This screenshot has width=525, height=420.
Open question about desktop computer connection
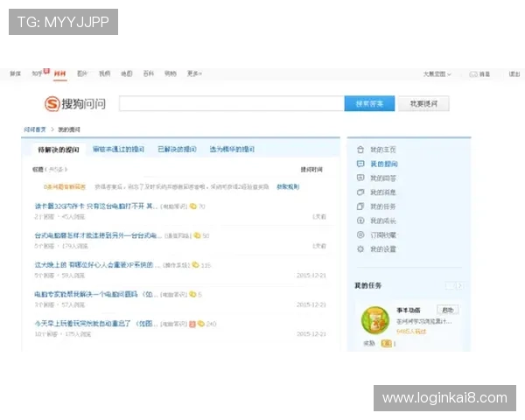coord(98,235)
